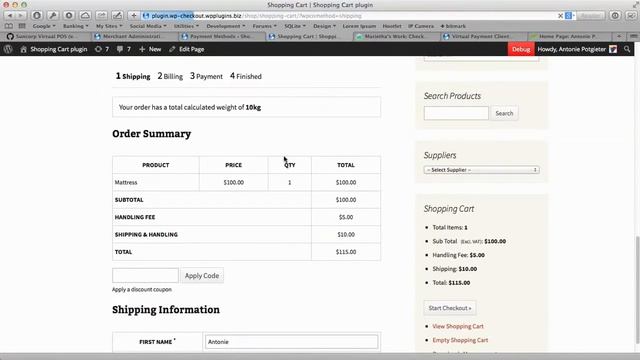The image size is (640, 360).
Task: Click the Empty Shopping Cart link
Action: [x=460, y=340]
